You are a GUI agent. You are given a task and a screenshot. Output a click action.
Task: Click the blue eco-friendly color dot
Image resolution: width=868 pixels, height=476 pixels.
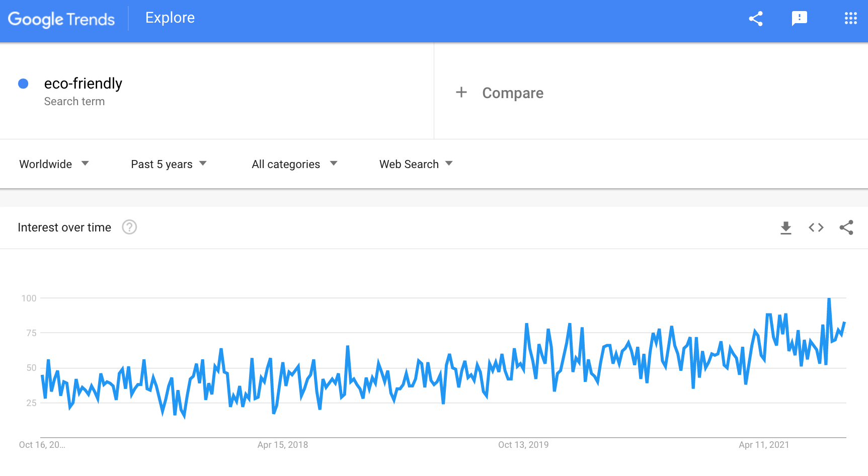tap(23, 84)
